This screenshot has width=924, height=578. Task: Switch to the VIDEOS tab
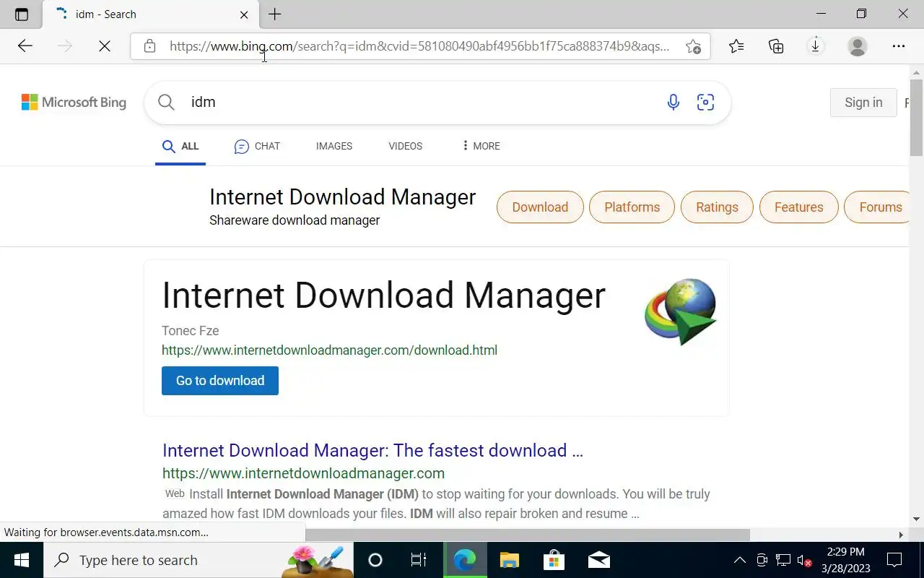click(x=405, y=146)
